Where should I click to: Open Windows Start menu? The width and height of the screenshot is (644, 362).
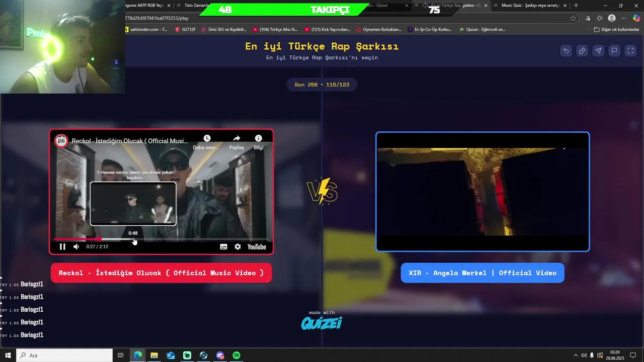click(8, 355)
